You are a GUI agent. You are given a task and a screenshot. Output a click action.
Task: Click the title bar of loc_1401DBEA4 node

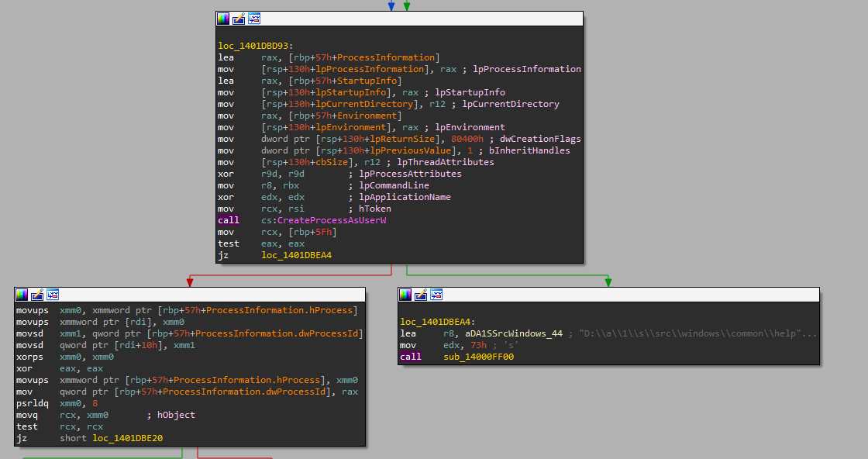(608, 295)
